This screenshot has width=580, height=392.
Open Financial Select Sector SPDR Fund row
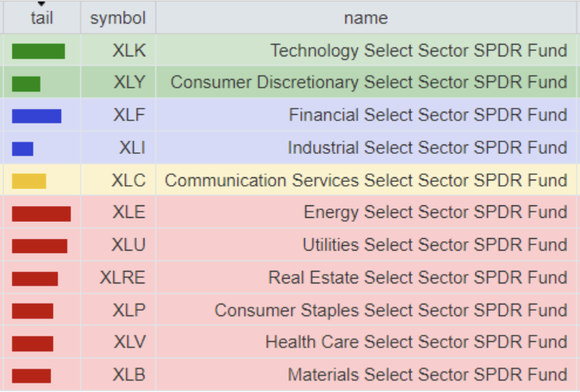point(428,116)
